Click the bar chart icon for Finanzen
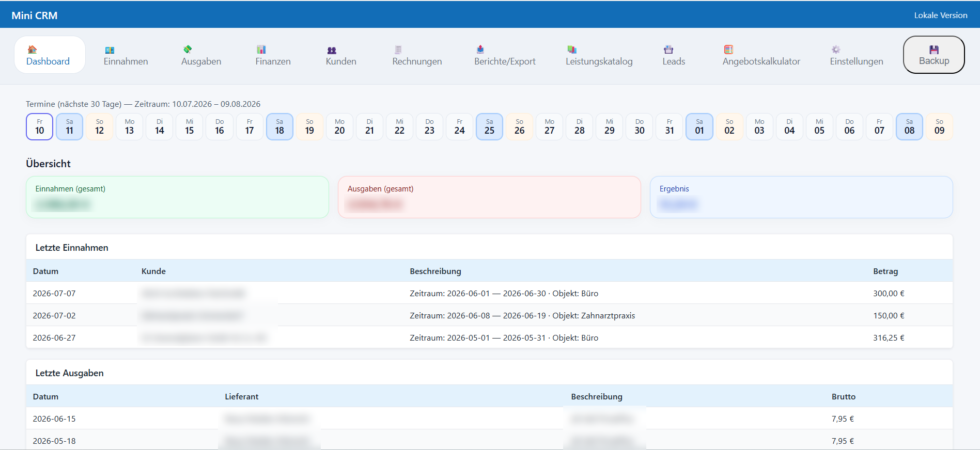Viewport: 980px width, 450px height. point(261,50)
